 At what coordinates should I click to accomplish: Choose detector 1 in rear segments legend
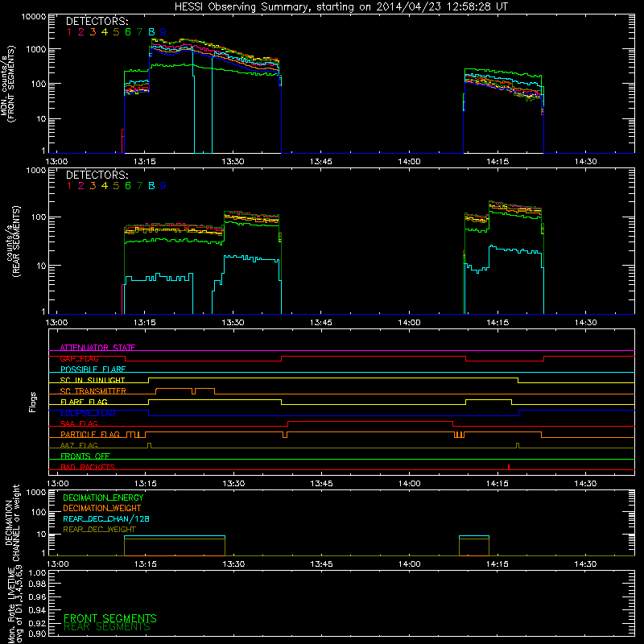tap(69, 186)
